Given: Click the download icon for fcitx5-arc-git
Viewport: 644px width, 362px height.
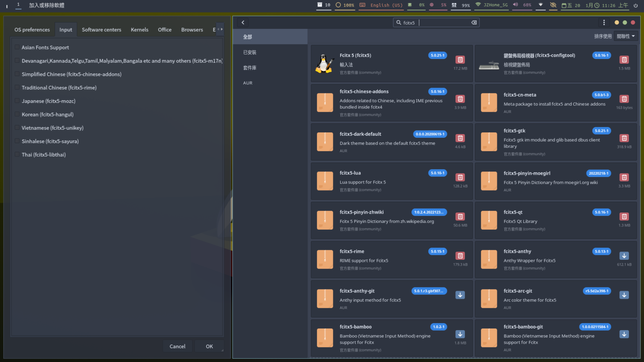Looking at the screenshot, I should [624, 295].
